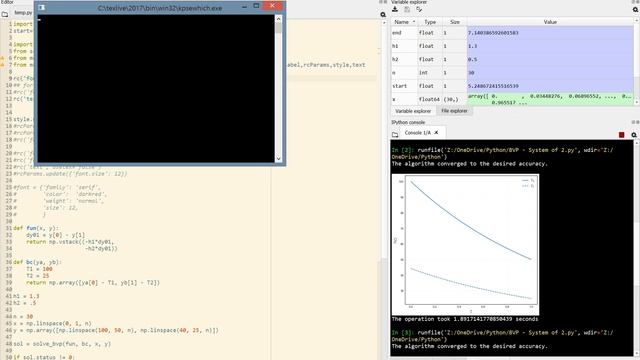Minimize the kpsewhich.exe window

coord(244,6)
